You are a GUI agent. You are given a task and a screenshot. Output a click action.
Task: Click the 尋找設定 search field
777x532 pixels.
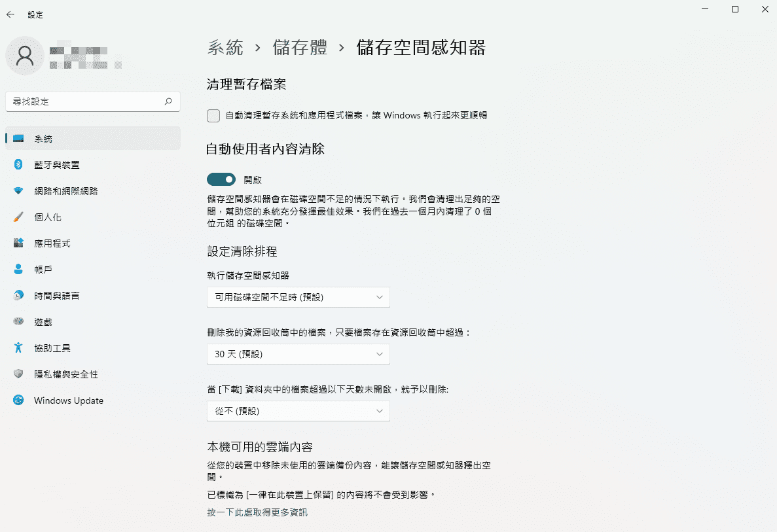(93, 101)
